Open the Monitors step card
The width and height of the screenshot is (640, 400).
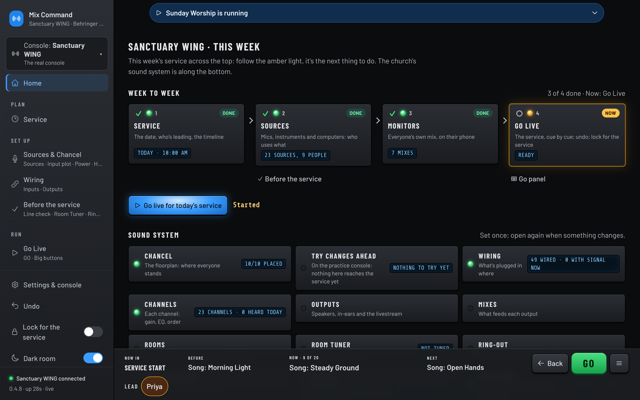[440, 134]
